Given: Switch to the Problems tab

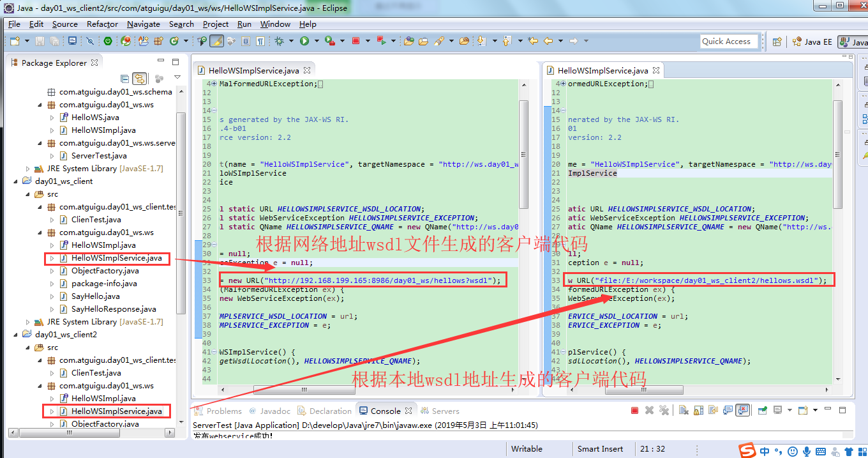Looking at the screenshot, I should [x=218, y=411].
